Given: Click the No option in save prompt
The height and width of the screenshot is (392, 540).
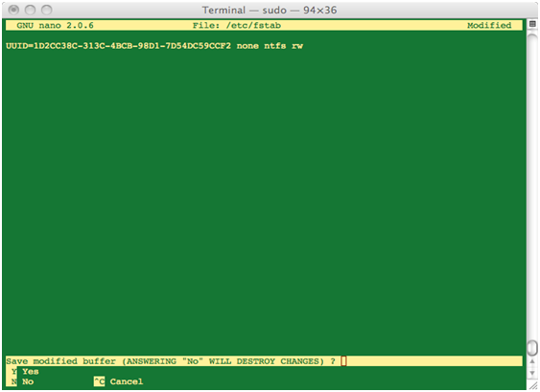Looking at the screenshot, I should coord(28,381).
